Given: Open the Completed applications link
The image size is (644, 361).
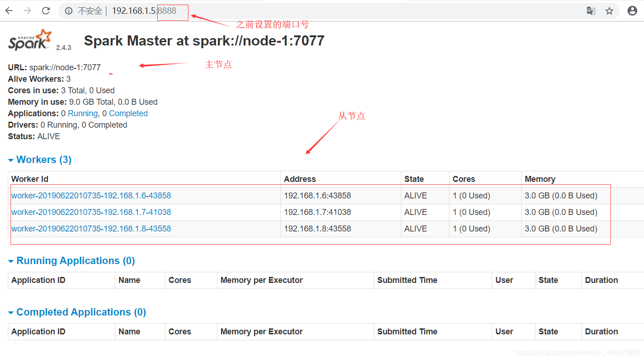Looking at the screenshot, I should click(x=128, y=113).
